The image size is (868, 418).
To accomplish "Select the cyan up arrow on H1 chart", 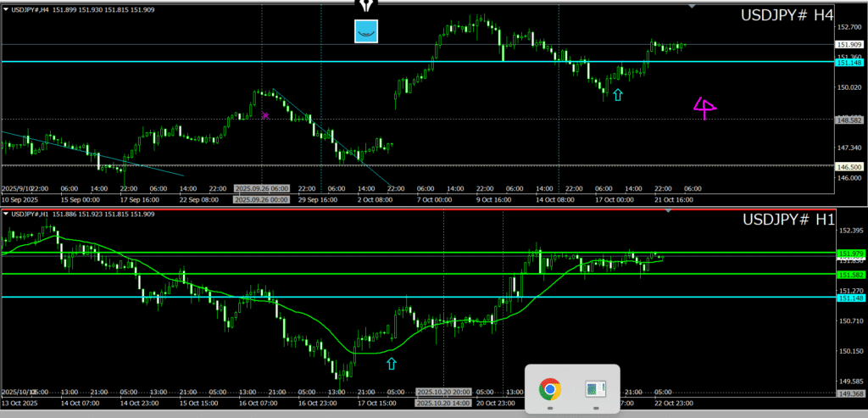I will tap(391, 364).
